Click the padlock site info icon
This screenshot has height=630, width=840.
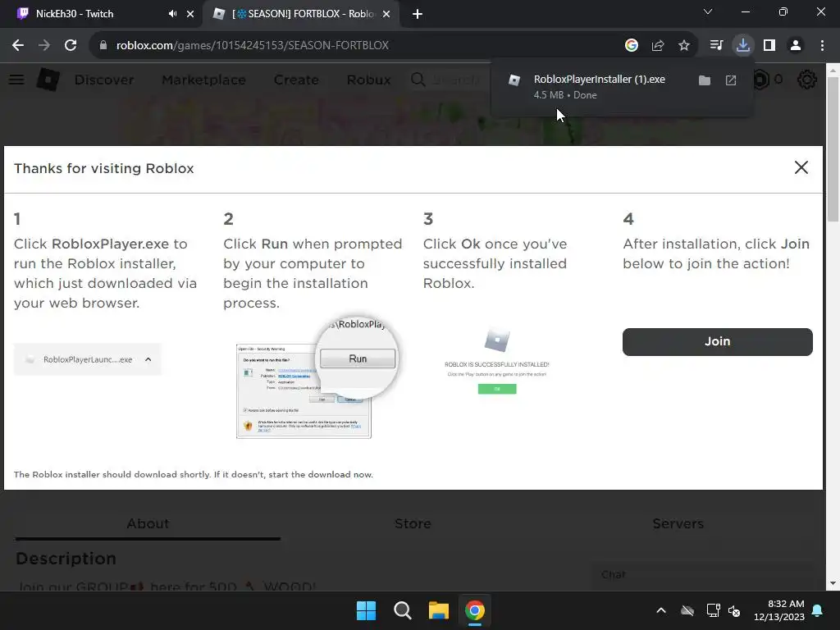(103, 46)
